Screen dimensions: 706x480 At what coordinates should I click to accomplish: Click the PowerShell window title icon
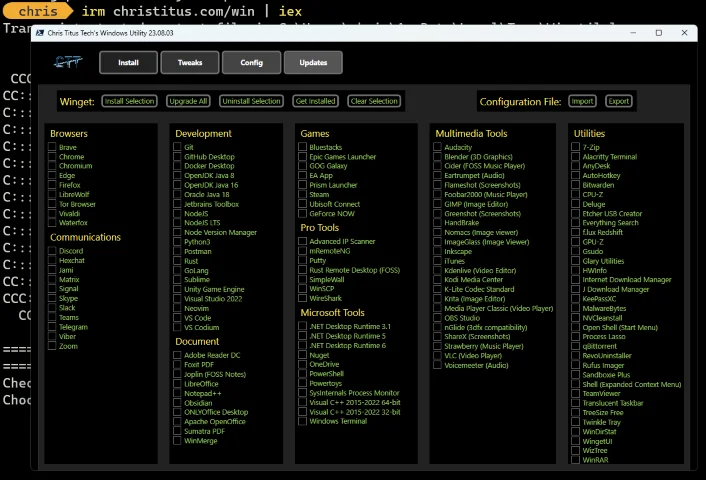click(x=40, y=33)
